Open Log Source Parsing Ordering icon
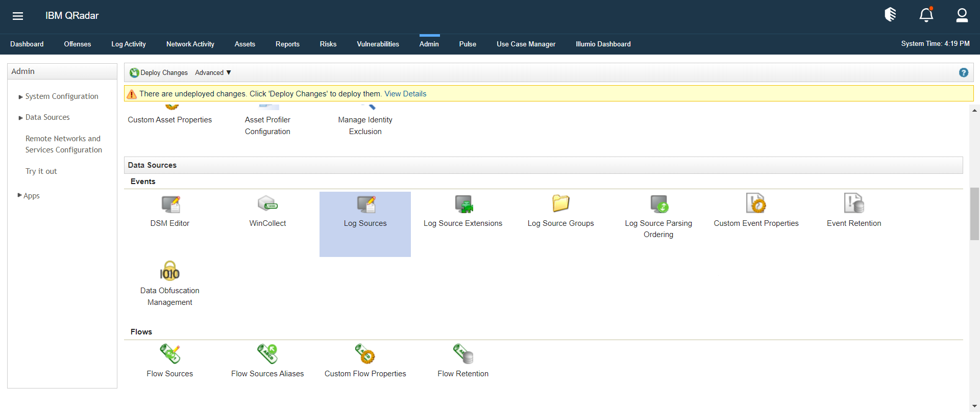980x414 pixels. (659, 204)
